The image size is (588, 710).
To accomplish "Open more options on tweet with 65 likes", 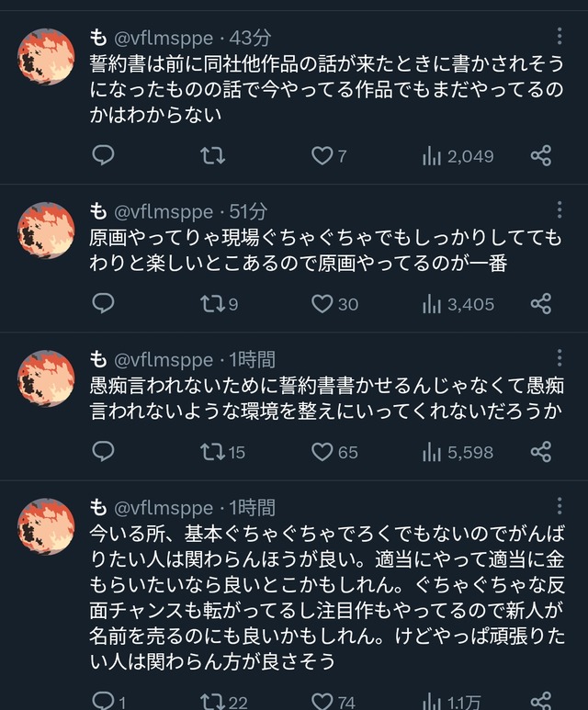I will [x=560, y=357].
